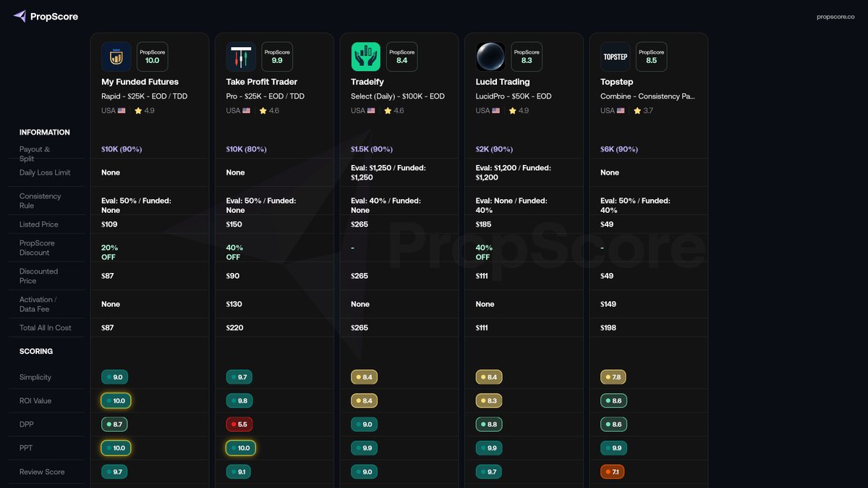Click the PropScore 8.3 badge for Lucid Trading
868x488 pixels.
527,56
